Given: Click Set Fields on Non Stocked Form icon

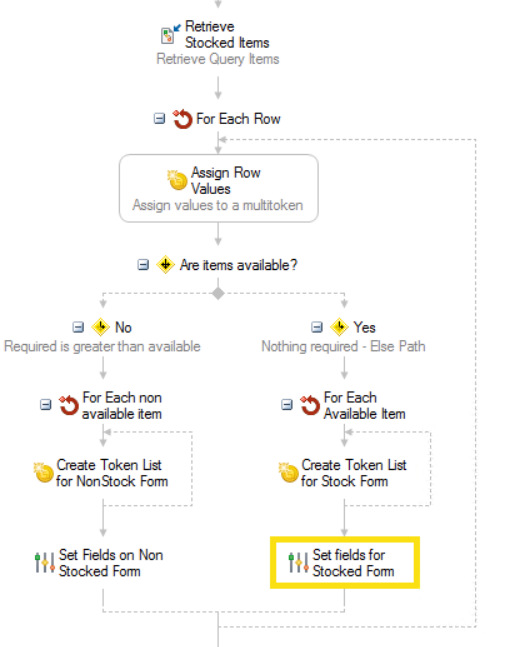Looking at the screenshot, I should tap(45, 563).
